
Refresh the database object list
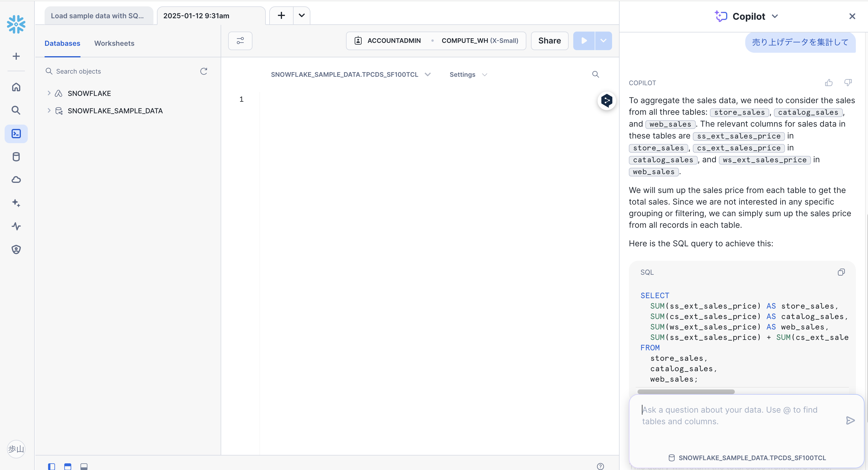pos(204,71)
